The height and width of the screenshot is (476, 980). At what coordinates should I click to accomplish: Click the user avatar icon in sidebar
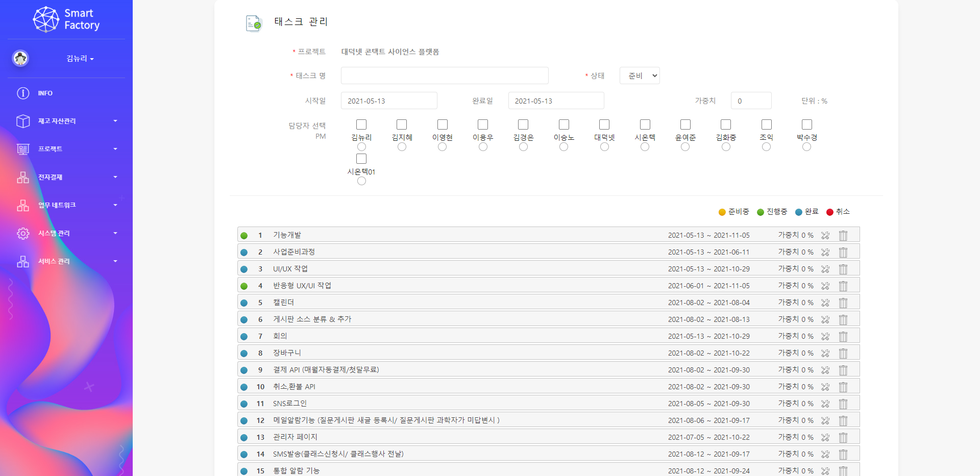tap(20, 59)
